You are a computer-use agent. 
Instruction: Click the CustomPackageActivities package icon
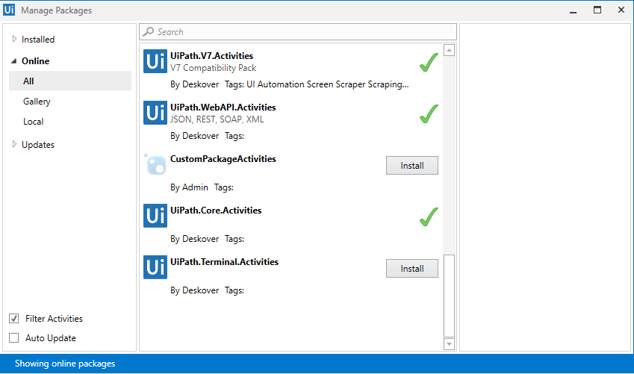155,164
